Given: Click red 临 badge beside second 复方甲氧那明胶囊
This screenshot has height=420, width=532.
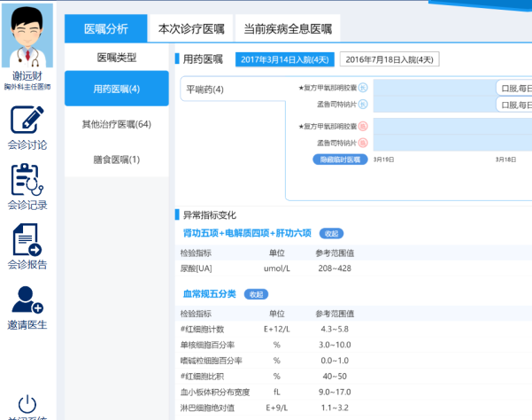Looking at the screenshot, I should coord(363,126).
